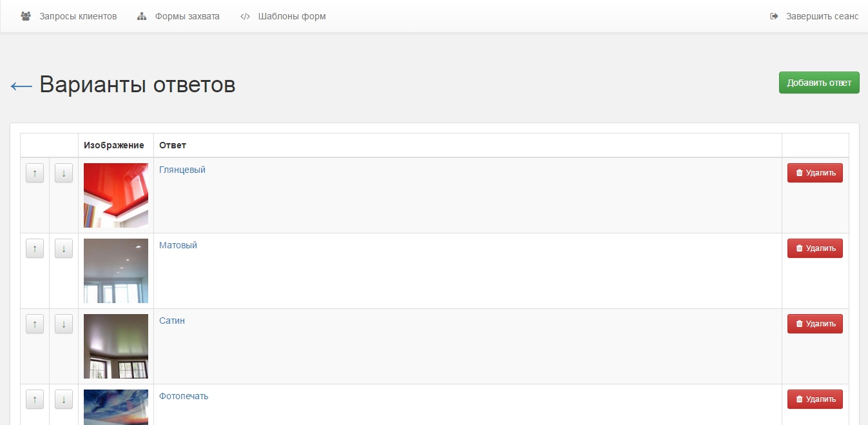Move the Глянцевый row up

[35, 173]
